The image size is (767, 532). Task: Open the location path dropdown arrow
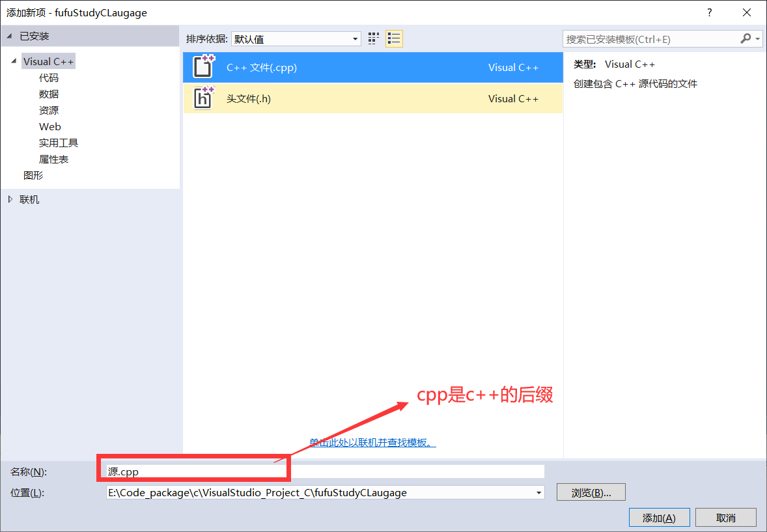pyautogui.click(x=538, y=492)
